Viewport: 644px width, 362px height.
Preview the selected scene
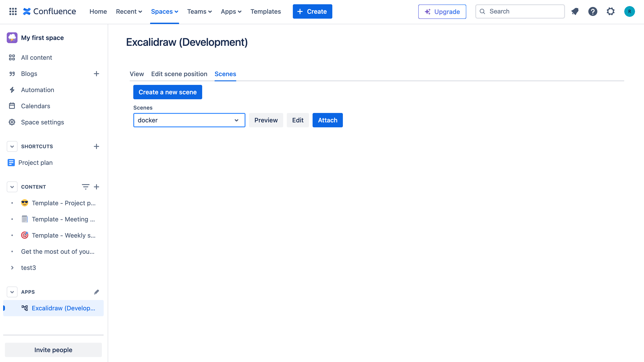click(x=266, y=120)
